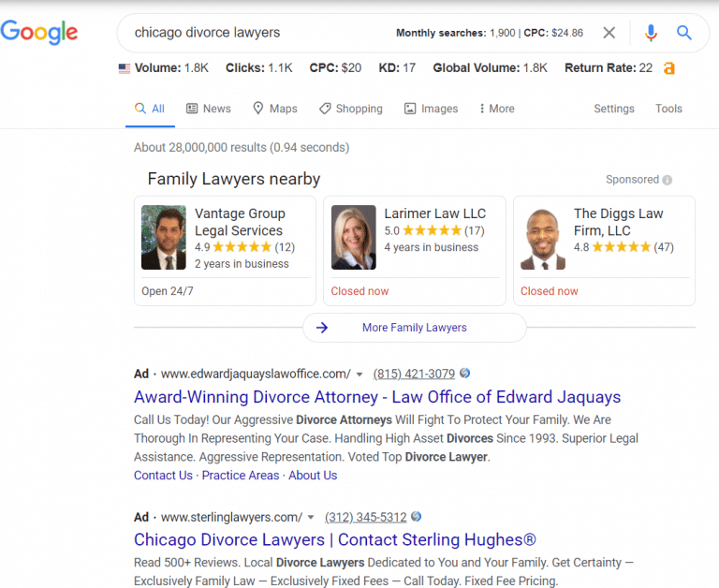The image size is (719, 588).
Task: Click More Family Lawyers button
Action: coord(415,328)
